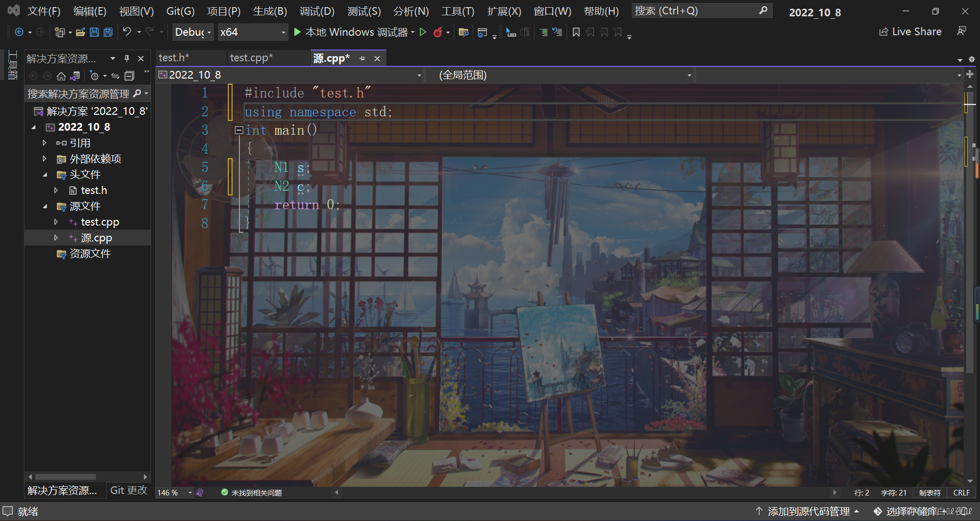Close the solution explorer panel
The image size is (980, 521).
[x=141, y=59]
